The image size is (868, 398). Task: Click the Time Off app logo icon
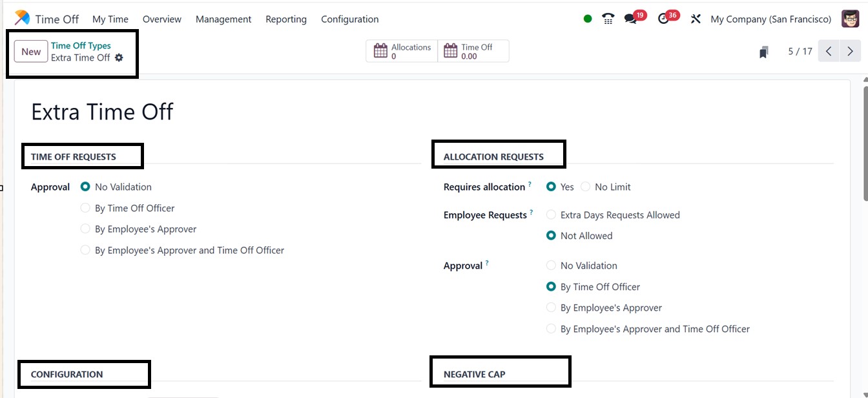pos(22,18)
